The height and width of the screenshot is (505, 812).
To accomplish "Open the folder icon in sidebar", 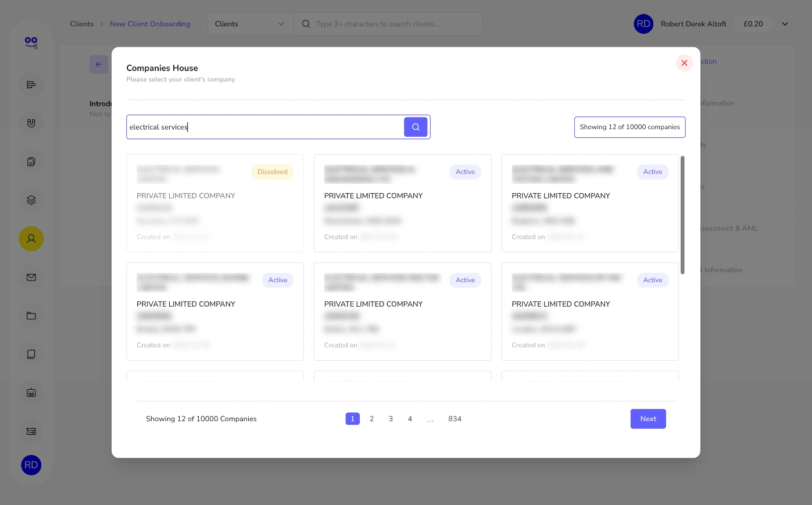I will [x=31, y=316].
